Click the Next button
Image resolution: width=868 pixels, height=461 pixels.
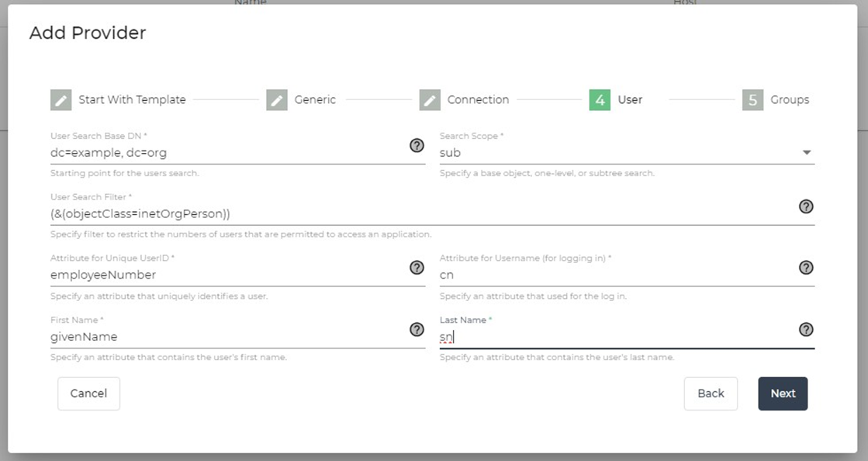coord(783,393)
